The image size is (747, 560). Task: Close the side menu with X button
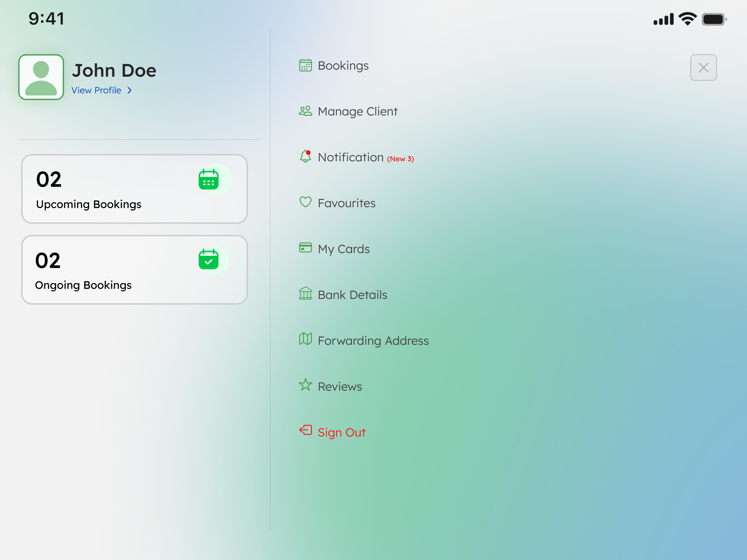[704, 68]
